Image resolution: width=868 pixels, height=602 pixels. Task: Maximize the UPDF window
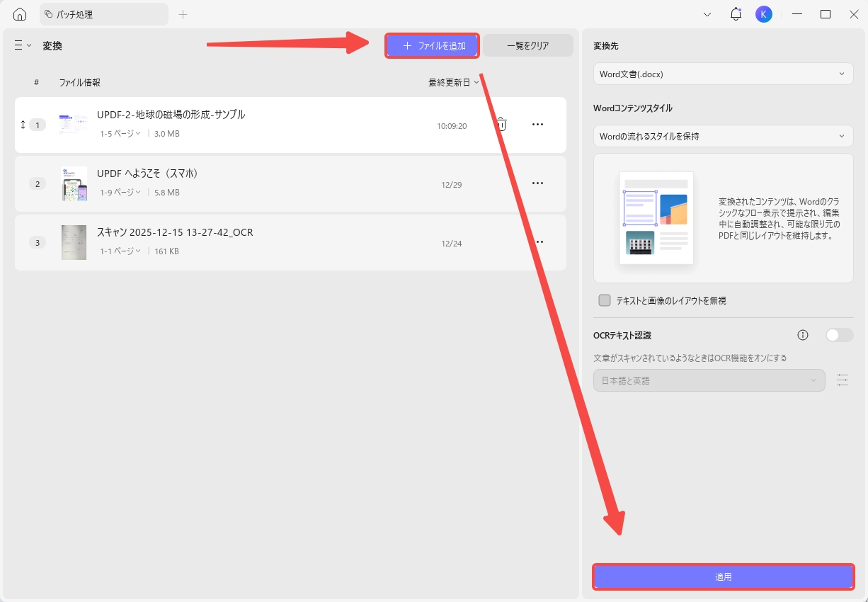coord(826,14)
